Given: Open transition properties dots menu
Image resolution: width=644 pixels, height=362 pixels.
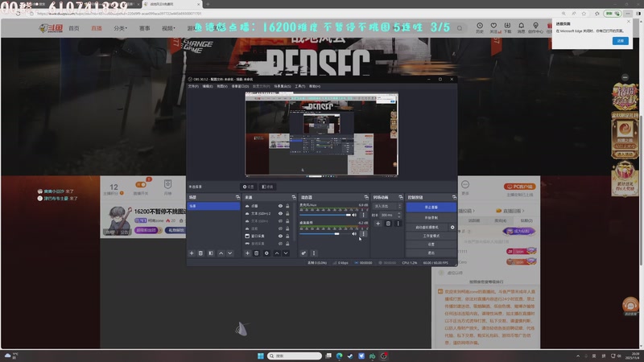Looking at the screenshot, I should [398, 224].
